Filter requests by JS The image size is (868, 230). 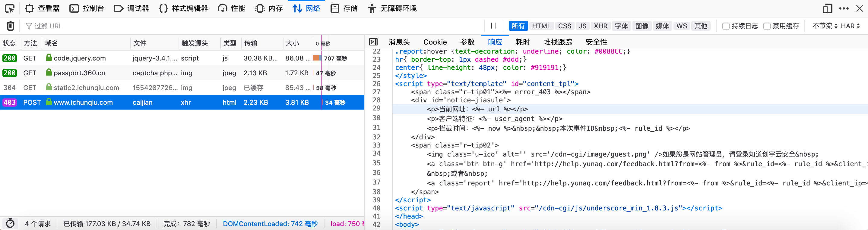click(x=583, y=26)
